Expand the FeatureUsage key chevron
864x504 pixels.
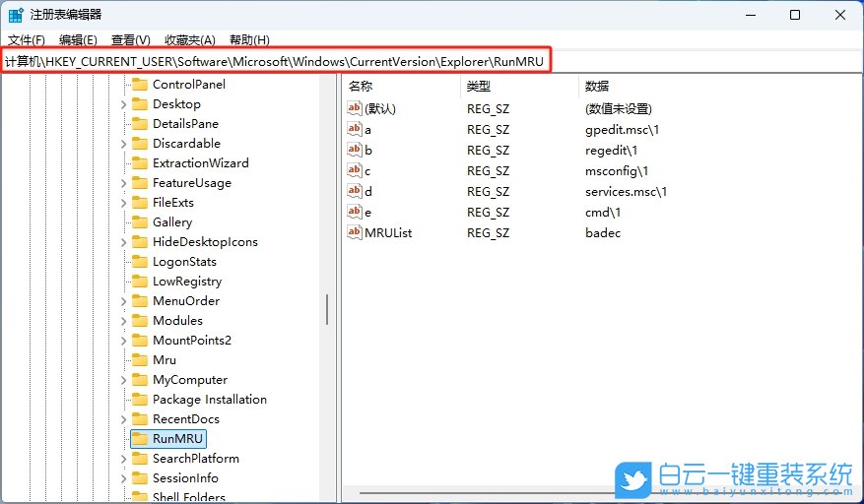pos(123,183)
